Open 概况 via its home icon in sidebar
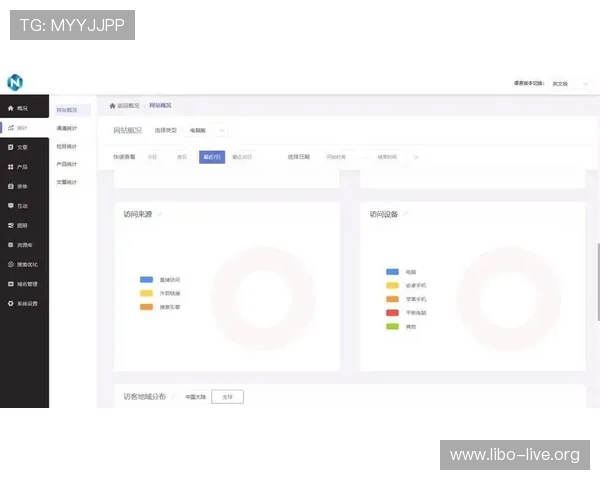This screenshot has width=600, height=480. 11,108
